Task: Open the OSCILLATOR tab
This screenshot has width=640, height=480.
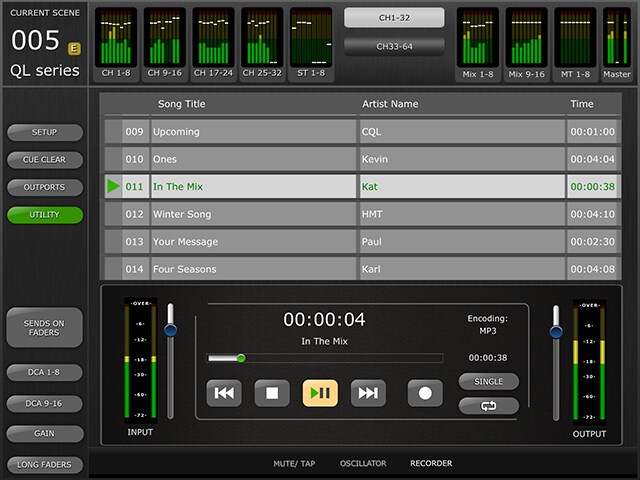Action: (x=362, y=464)
